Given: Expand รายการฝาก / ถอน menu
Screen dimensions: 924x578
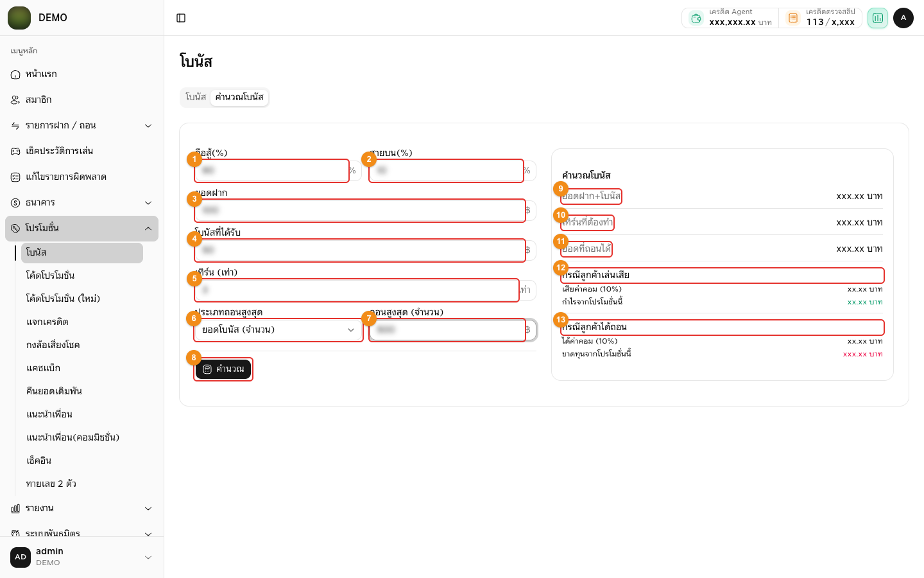Looking at the screenshot, I should pyautogui.click(x=81, y=126).
